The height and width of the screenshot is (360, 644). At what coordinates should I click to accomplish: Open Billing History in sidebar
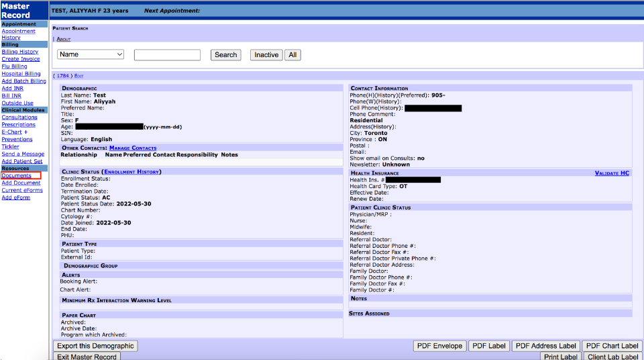19,52
